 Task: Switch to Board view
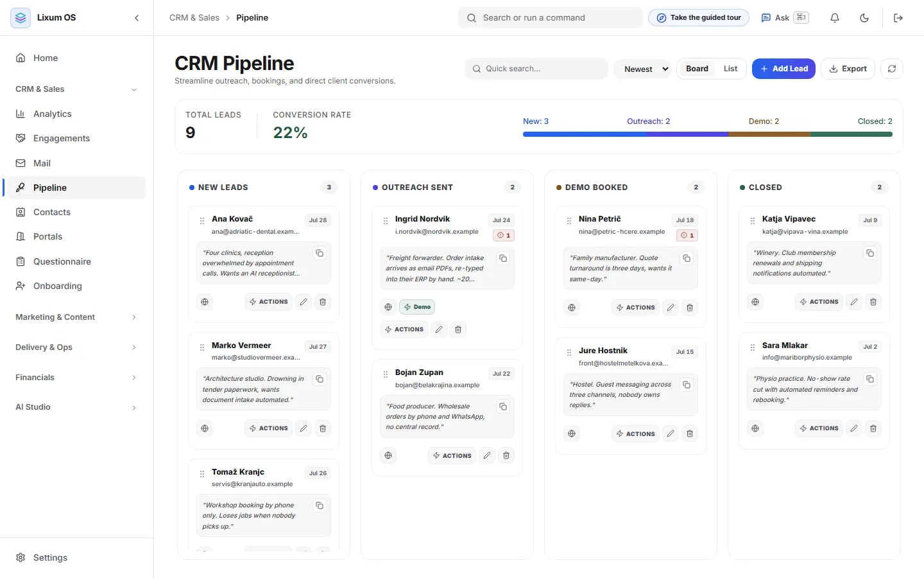tap(697, 69)
